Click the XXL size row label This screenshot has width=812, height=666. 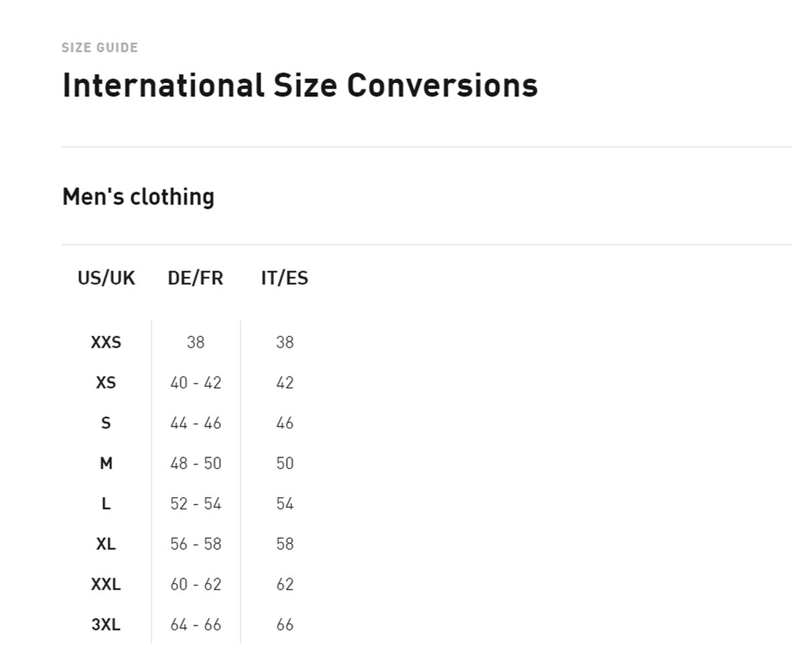tap(106, 584)
